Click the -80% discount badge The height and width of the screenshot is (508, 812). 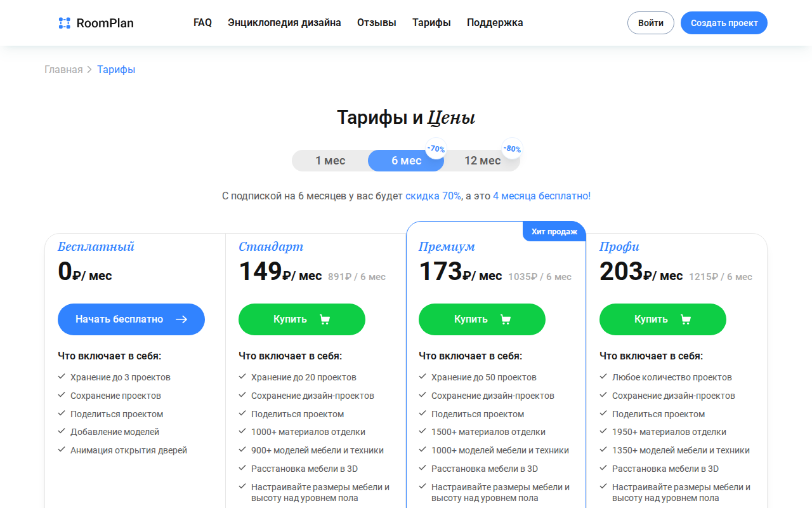coord(512,149)
